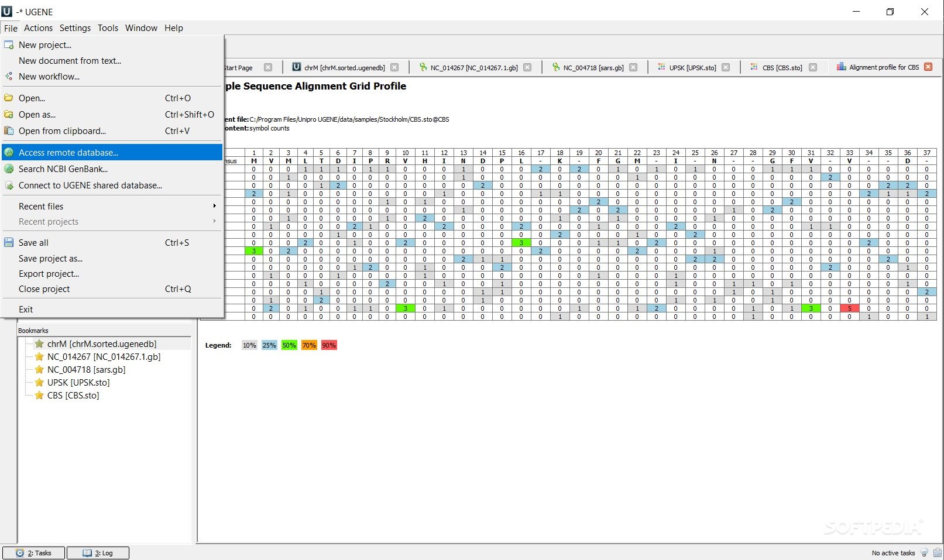Select NC_004718 [sars.gb] bookmark
This screenshot has height=560, width=944.
tap(86, 370)
